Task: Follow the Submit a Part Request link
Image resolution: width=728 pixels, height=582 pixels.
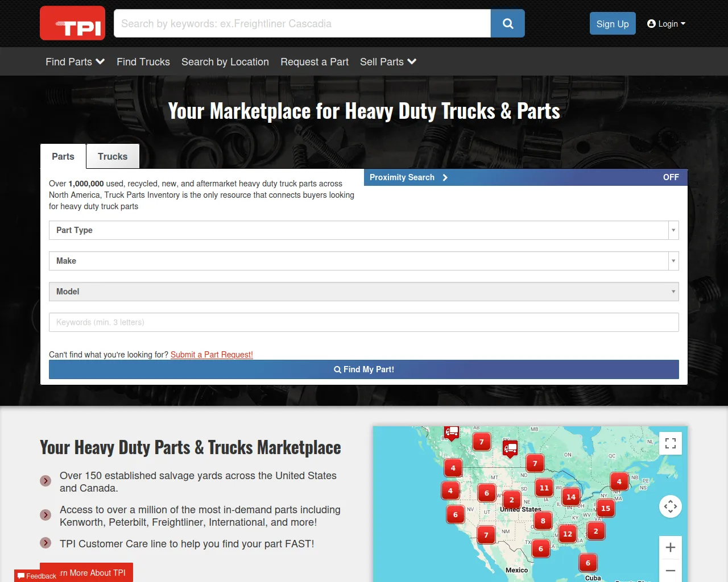Action: click(x=212, y=355)
